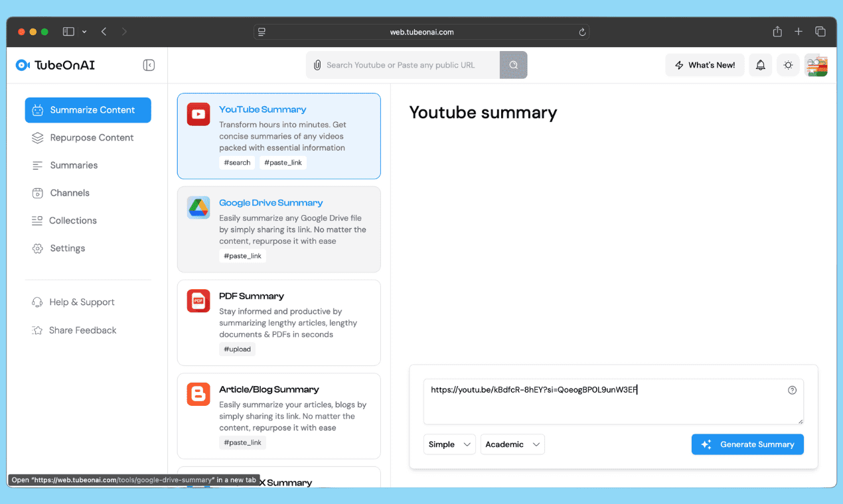Image resolution: width=843 pixels, height=504 pixels.
Task: Click Generate Summary button
Action: tap(747, 444)
